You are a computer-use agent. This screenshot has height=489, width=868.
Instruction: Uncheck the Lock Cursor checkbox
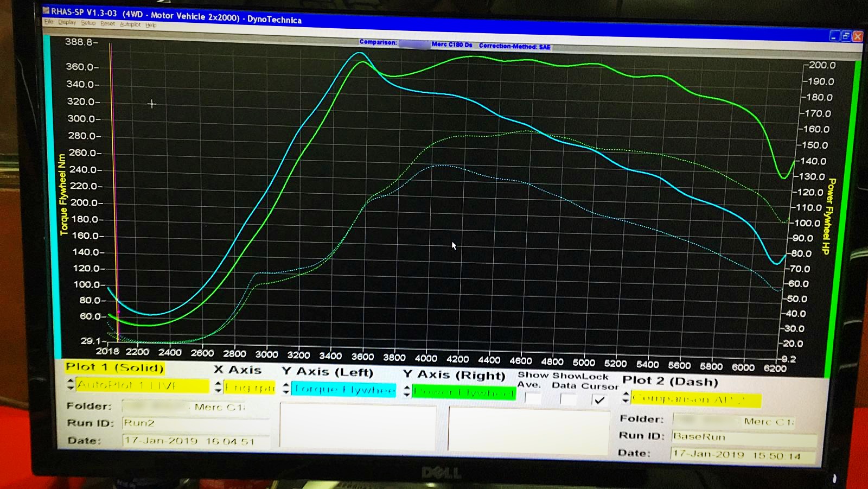pyautogui.click(x=599, y=400)
